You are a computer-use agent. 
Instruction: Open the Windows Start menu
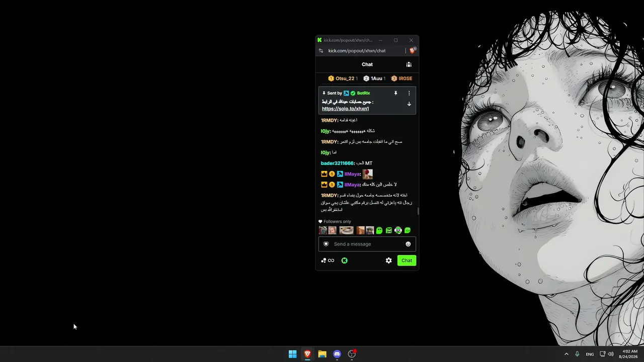(292, 354)
